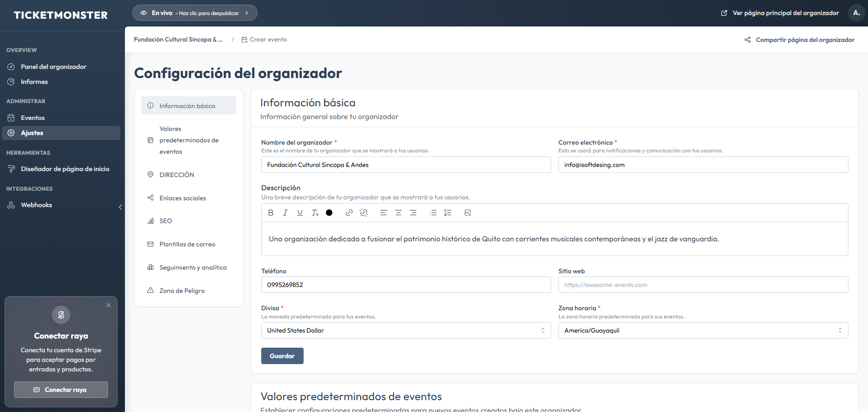Click the Nombre del organizador field
Viewport: 868px width, 412px height.
coord(406,165)
